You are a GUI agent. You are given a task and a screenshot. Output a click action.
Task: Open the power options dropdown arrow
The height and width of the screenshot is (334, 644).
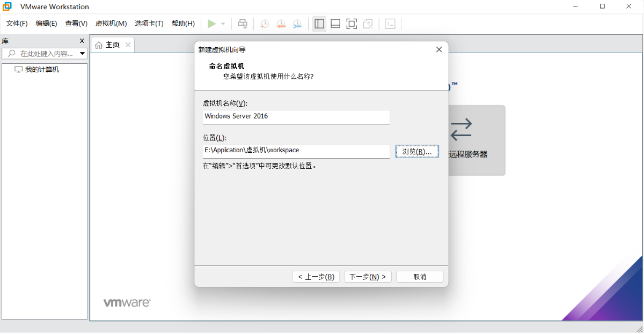point(223,24)
